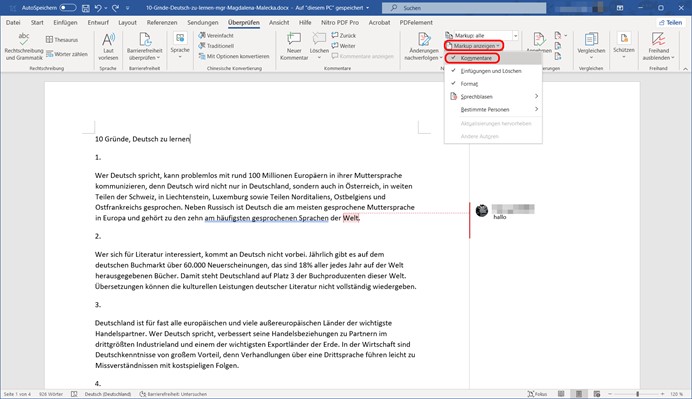Click the zoom in plus button

662,394
